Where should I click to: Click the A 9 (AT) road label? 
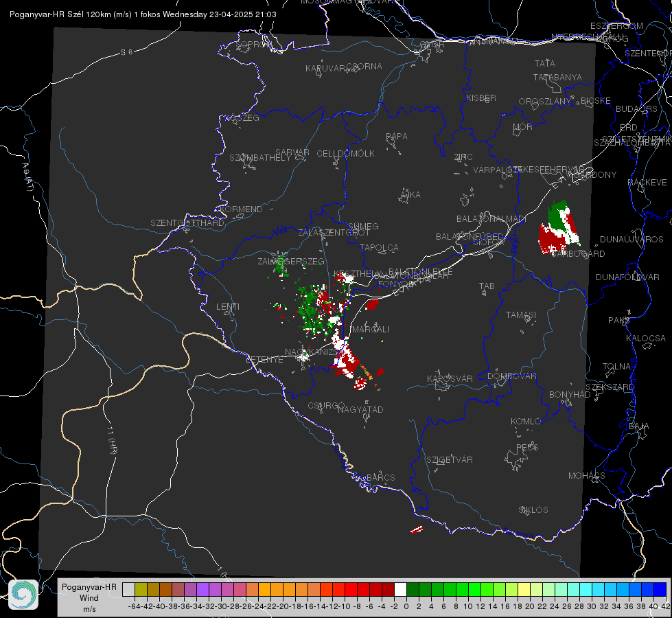pos(27,177)
